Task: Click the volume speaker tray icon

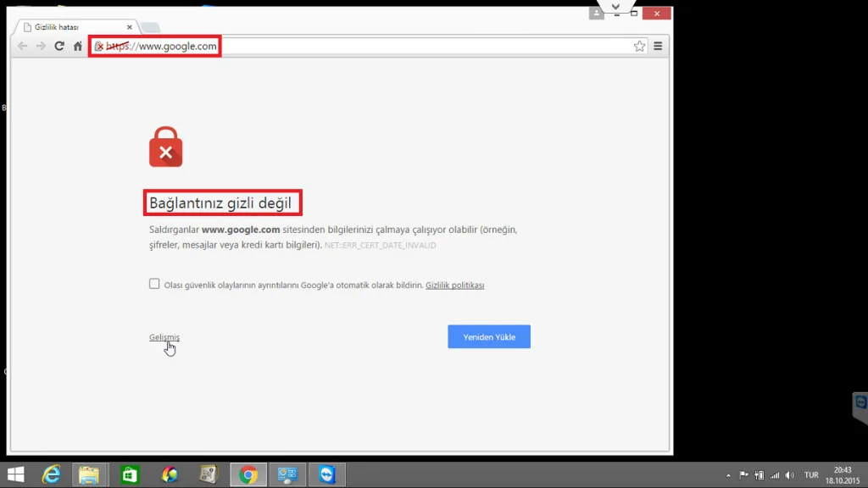Action: 790,475
